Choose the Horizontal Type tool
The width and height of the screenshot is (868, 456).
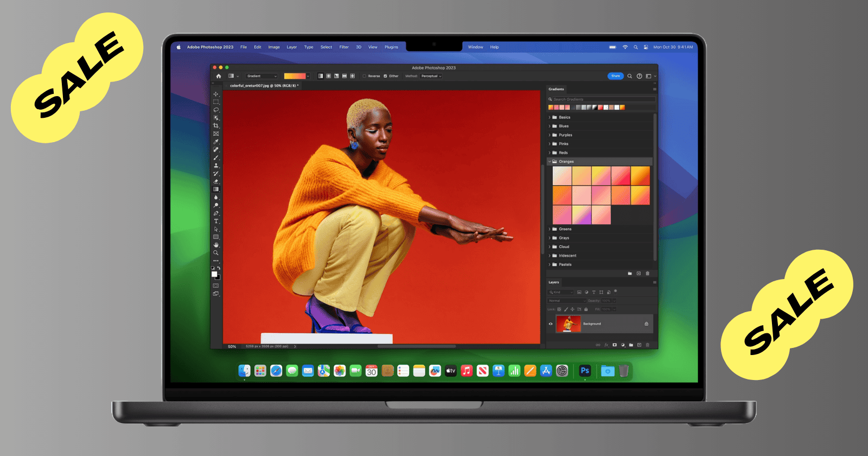[216, 221]
